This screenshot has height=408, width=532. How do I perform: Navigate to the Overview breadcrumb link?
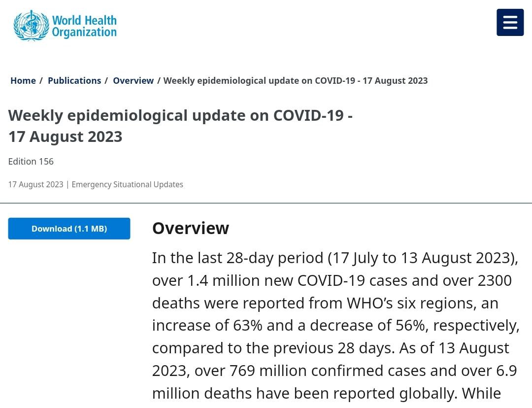pyautogui.click(x=133, y=81)
